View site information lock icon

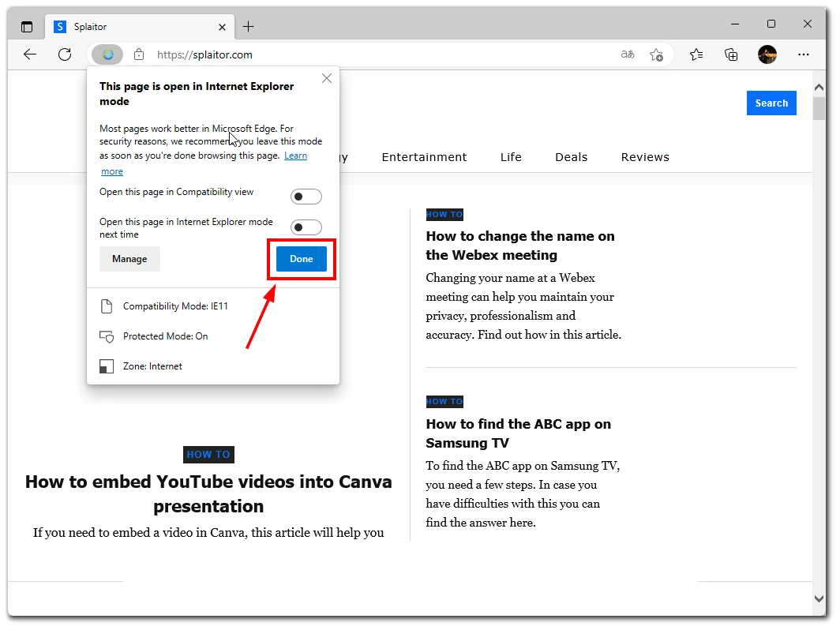click(x=139, y=54)
